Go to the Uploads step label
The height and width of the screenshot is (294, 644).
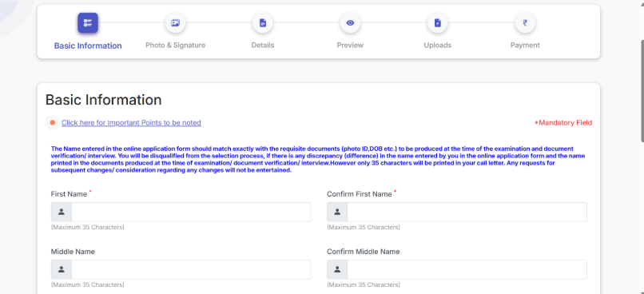point(438,46)
